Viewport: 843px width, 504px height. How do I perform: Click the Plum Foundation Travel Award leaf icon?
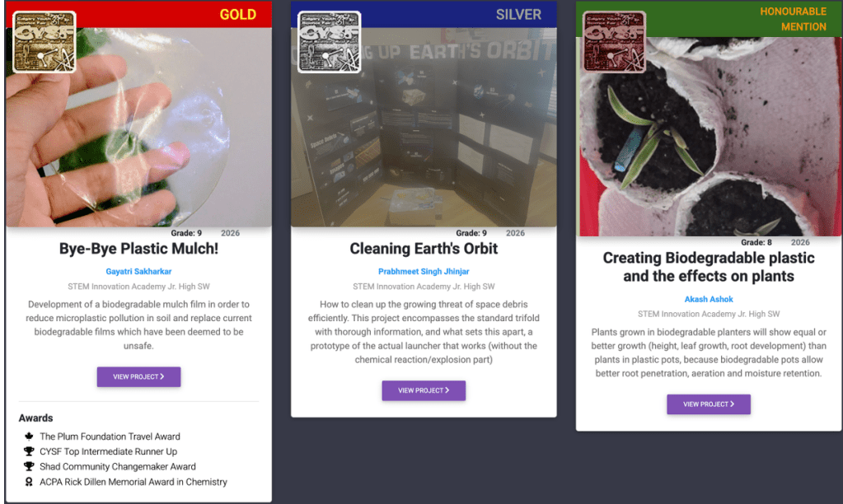pyautogui.click(x=29, y=436)
